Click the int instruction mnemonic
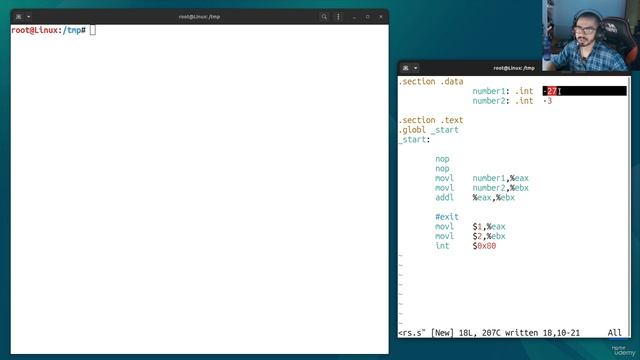This screenshot has height=360, width=640. point(442,246)
